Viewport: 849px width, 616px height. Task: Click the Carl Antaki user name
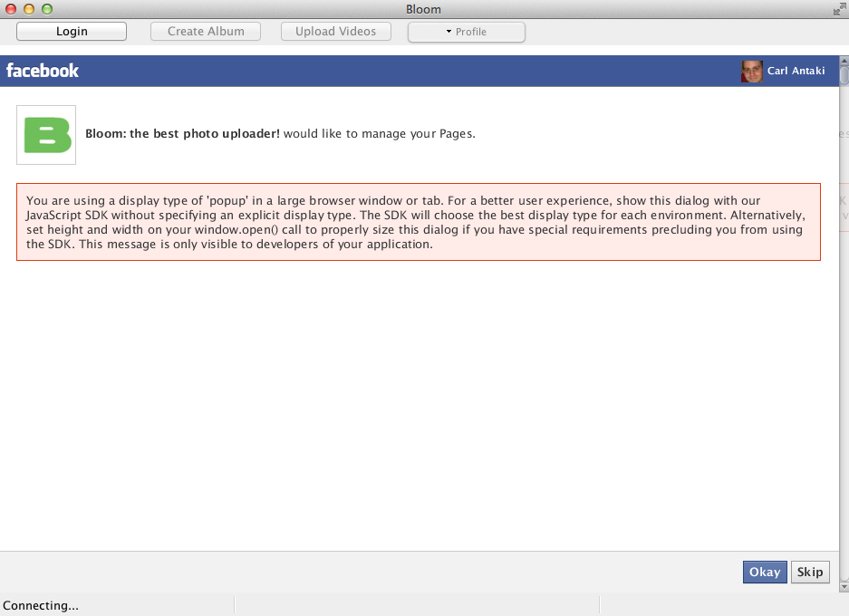[796, 72]
